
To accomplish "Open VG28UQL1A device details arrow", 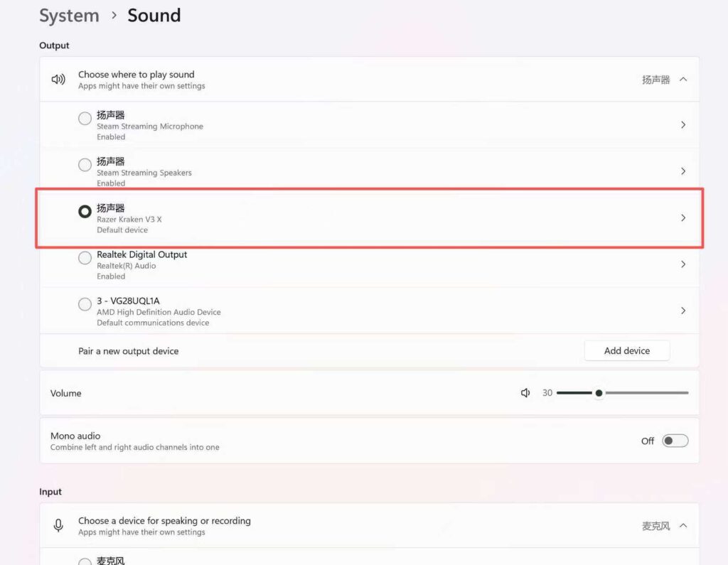I will (683, 311).
